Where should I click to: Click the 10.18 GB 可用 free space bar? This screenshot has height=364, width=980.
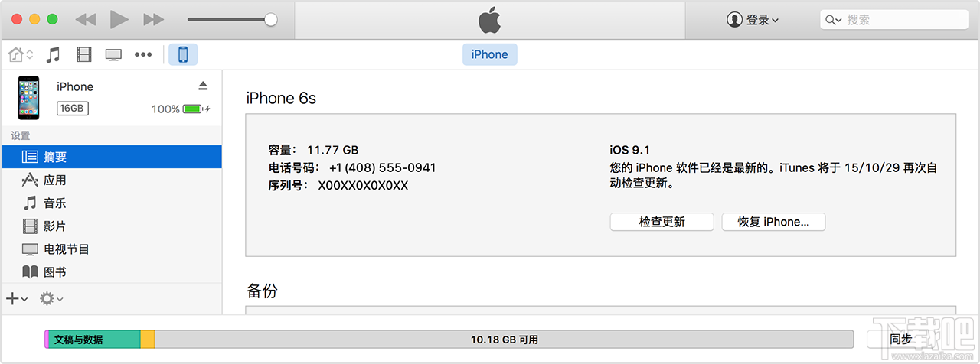coord(504,340)
